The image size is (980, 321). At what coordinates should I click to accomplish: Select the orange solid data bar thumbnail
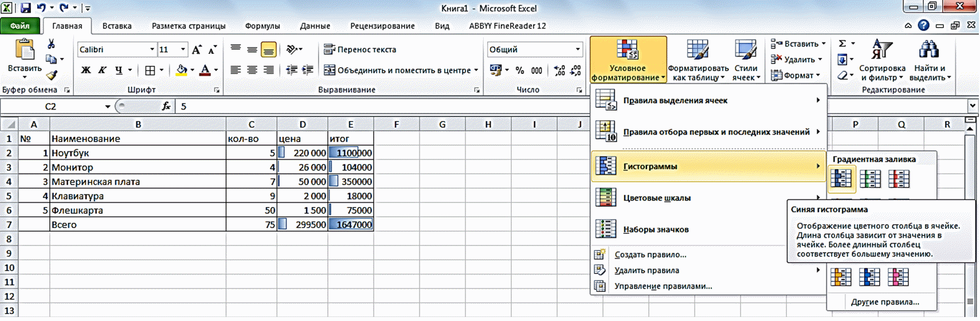(x=841, y=277)
